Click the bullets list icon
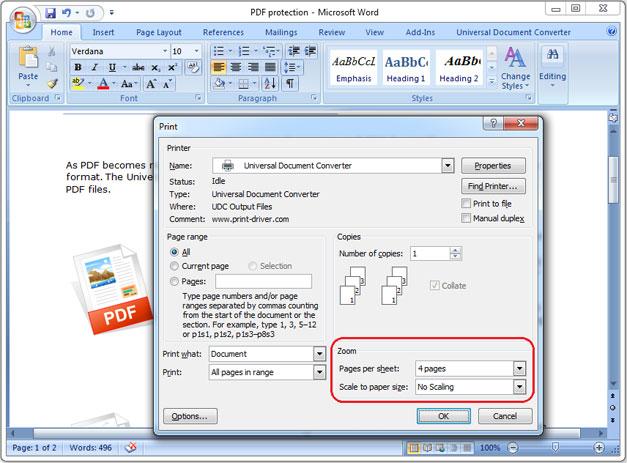Screen dimensions: 627x463 [x=219, y=51]
